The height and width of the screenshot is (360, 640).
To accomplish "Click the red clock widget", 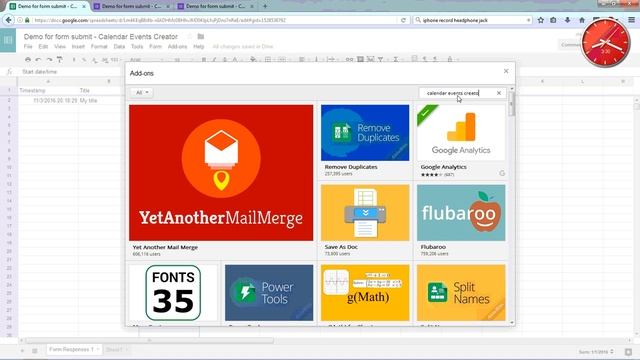I will pyautogui.click(x=606, y=42).
